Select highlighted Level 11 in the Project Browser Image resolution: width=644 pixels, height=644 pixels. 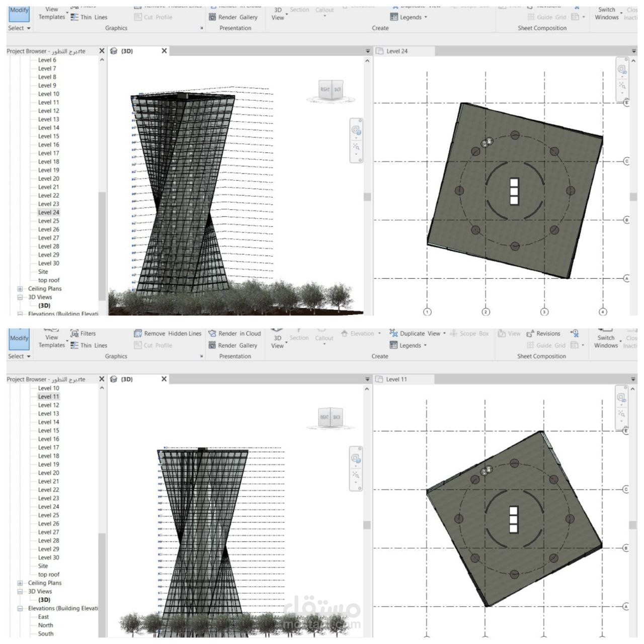click(x=49, y=396)
